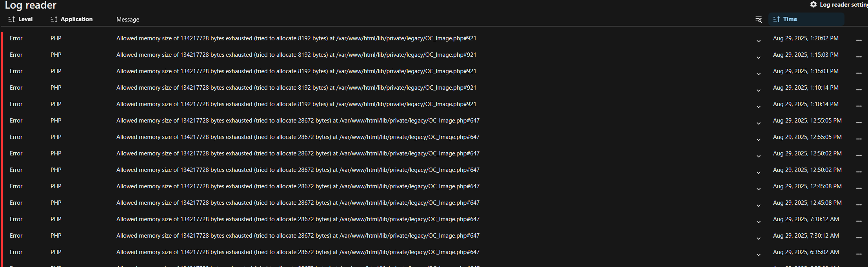Select PHP application text in 1:20:02 PM row
Viewport: 868px width, 267px height.
56,38
